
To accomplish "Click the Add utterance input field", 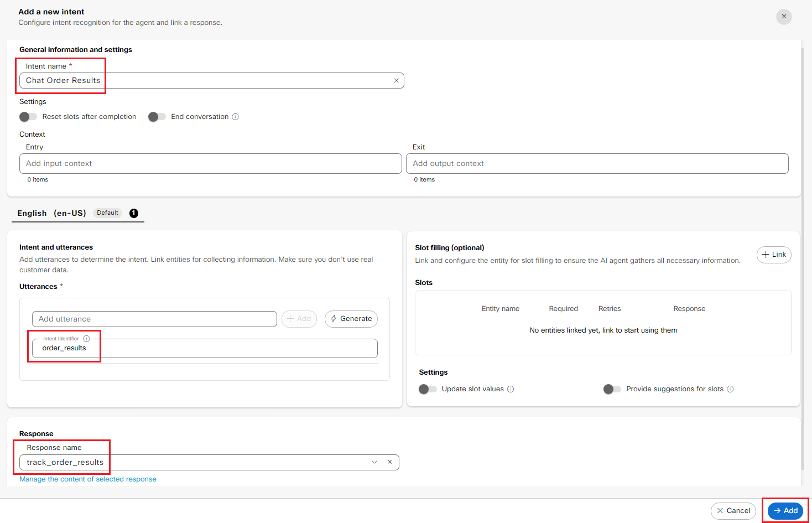I will point(154,319).
